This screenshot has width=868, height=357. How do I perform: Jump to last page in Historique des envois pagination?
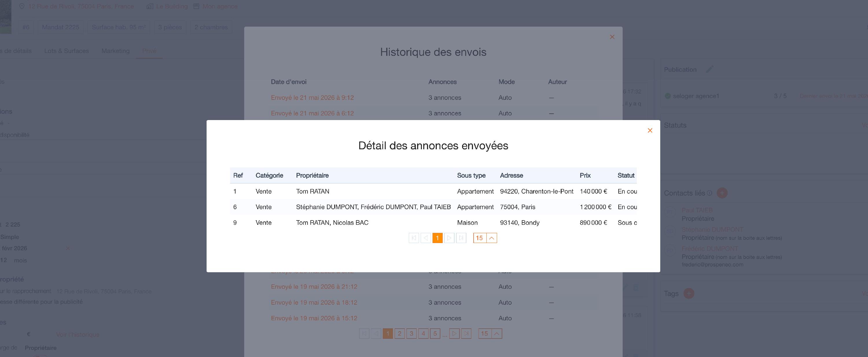click(x=466, y=334)
